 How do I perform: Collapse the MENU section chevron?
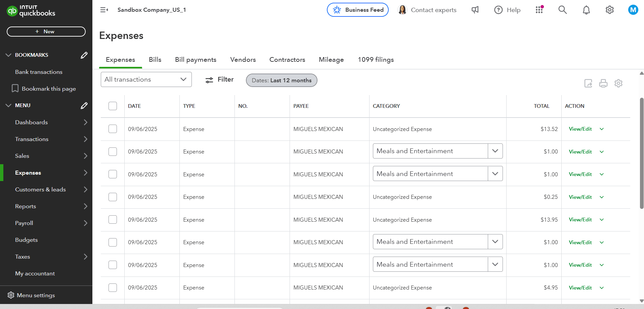[8, 105]
